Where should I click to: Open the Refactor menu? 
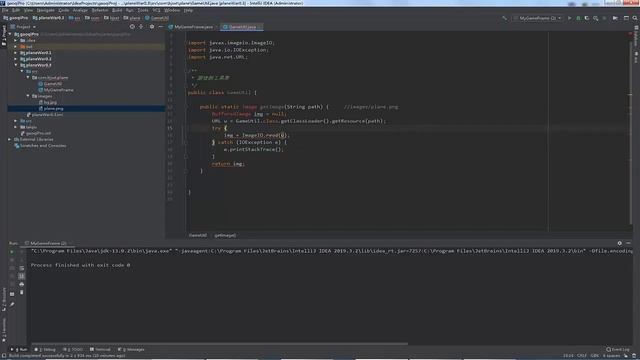tap(100, 10)
